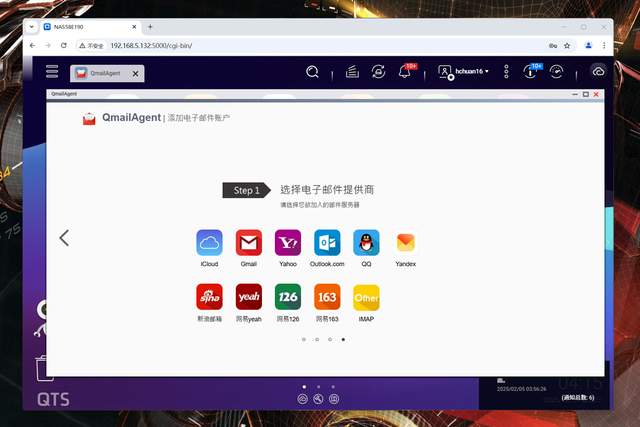Go to the third wizard page dot
This screenshot has width=640, height=427.
(x=330, y=339)
